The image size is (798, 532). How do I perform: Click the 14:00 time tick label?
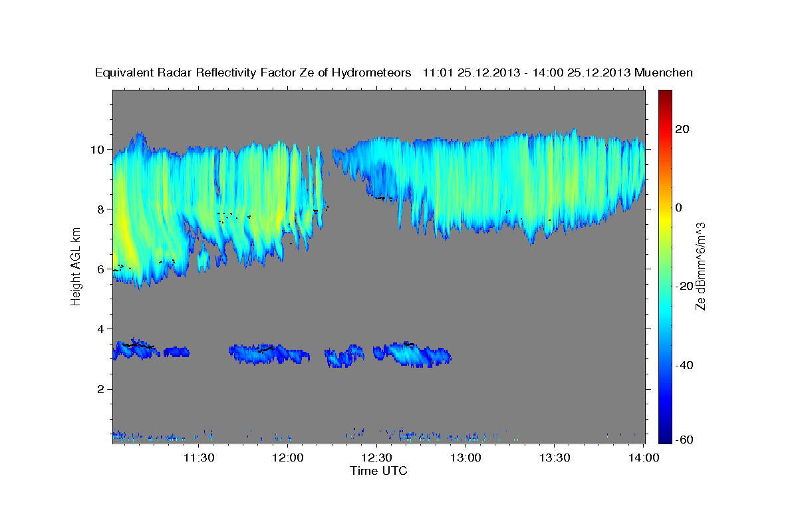[643, 458]
